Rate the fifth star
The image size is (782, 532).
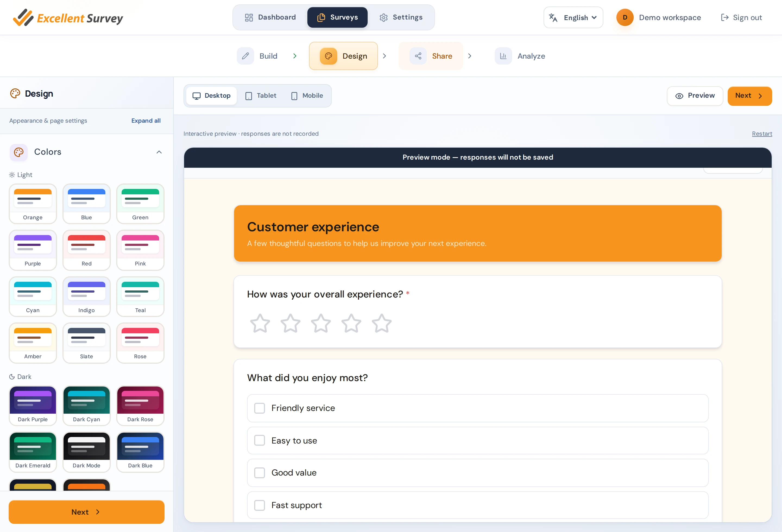pos(381,323)
